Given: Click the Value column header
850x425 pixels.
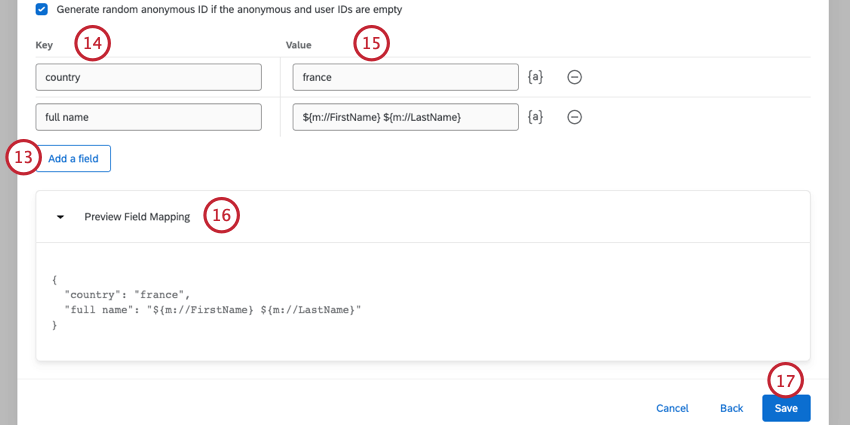Looking at the screenshot, I should click(300, 45).
